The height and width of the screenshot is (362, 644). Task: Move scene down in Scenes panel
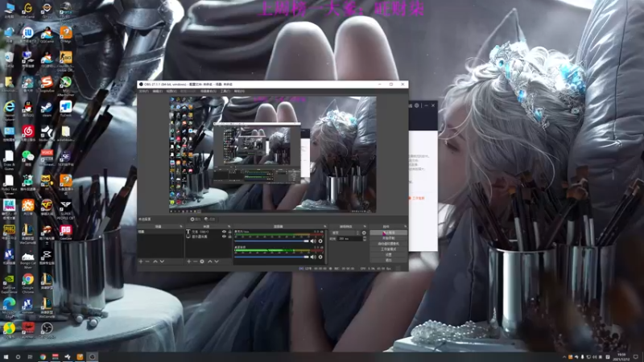click(x=162, y=261)
